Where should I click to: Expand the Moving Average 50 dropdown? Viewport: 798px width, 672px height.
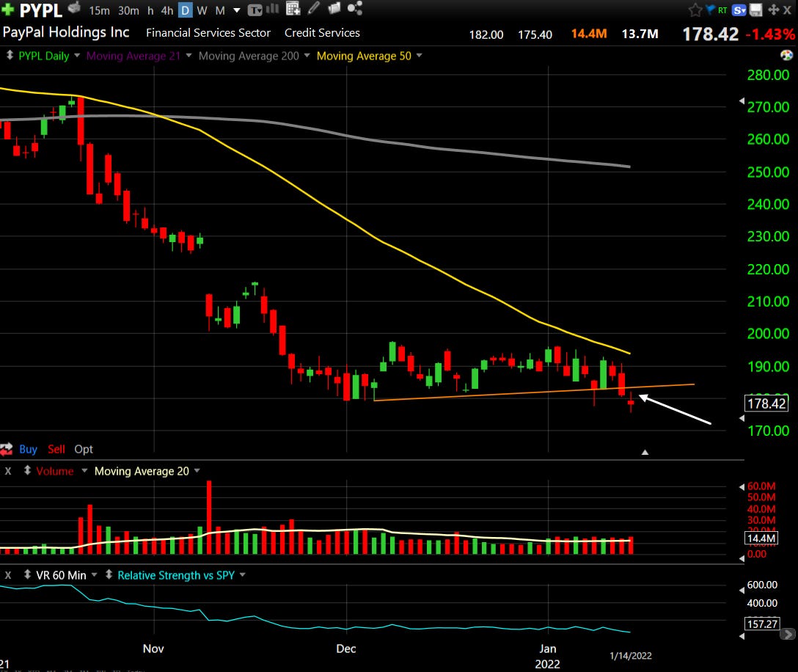[x=420, y=55]
